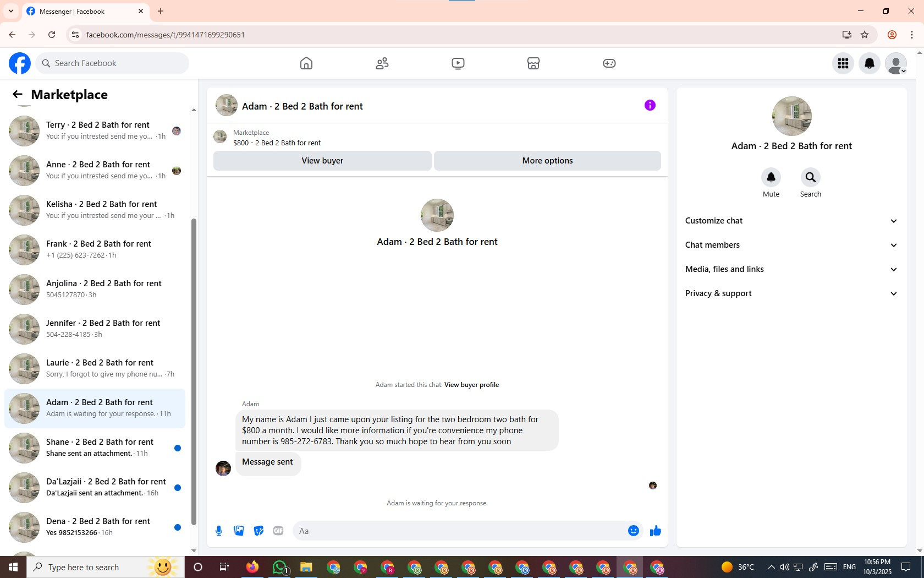Screen dimensions: 924x578
Task: Open Kelisha's conversation
Action: pos(95,210)
